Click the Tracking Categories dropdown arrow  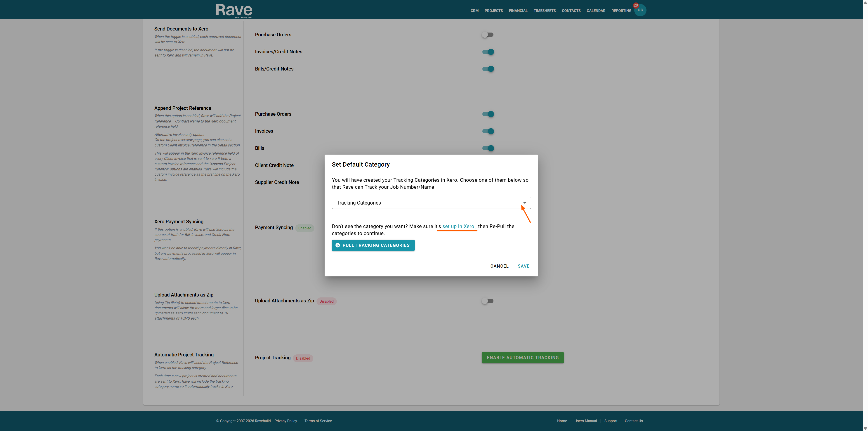click(524, 203)
